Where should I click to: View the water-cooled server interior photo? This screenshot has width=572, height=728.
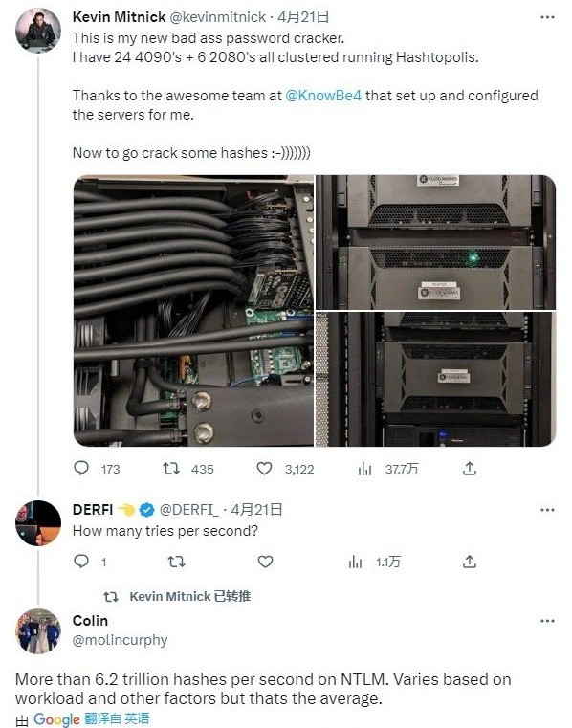pos(193,311)
